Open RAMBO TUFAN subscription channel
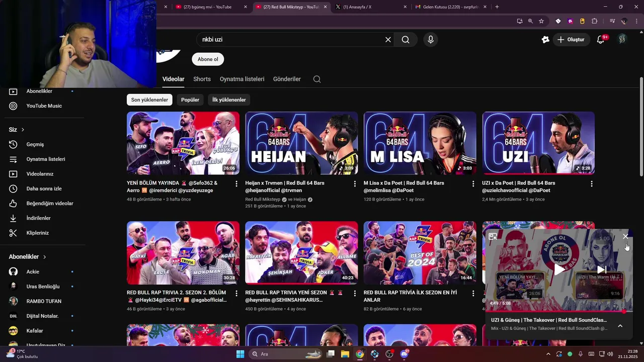644x362 pixels. pos(44,301)
